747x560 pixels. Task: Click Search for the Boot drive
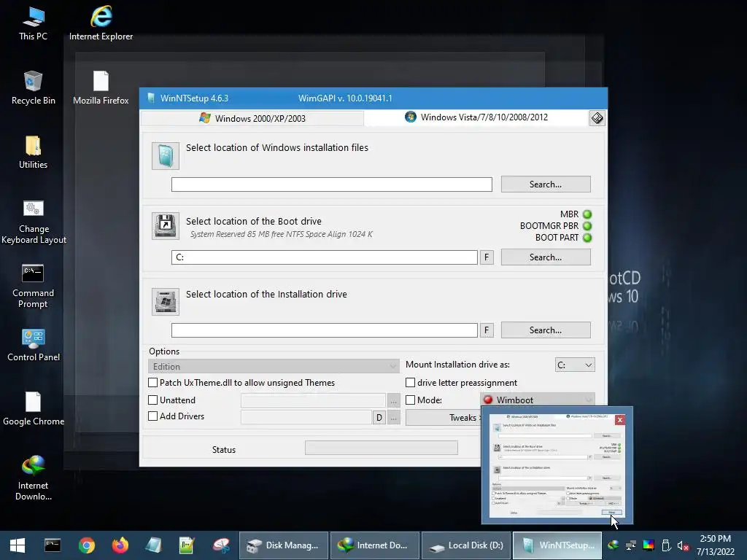coord(546,257)
